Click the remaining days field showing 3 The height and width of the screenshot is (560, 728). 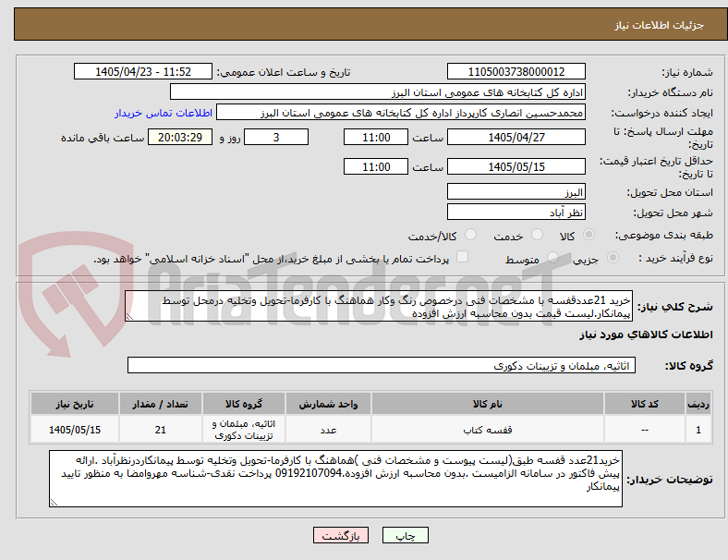click(276, 137)
